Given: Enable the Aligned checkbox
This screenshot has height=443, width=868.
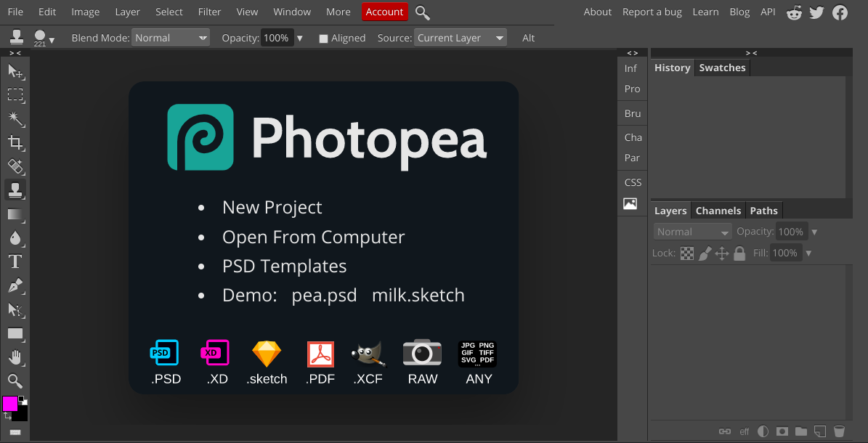Looking at the screenshot, I should 323,38.
